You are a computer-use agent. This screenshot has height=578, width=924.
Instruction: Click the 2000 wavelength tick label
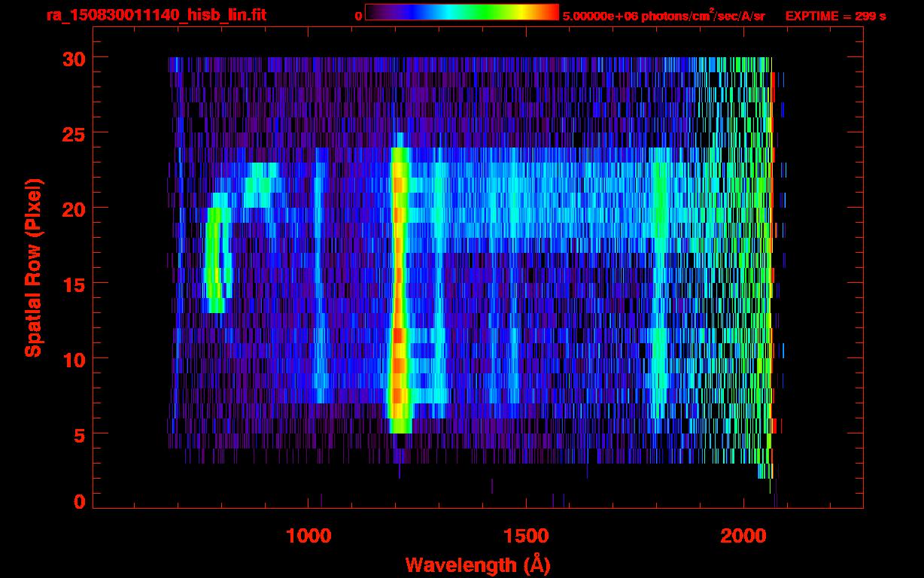(x=743, y=535)
